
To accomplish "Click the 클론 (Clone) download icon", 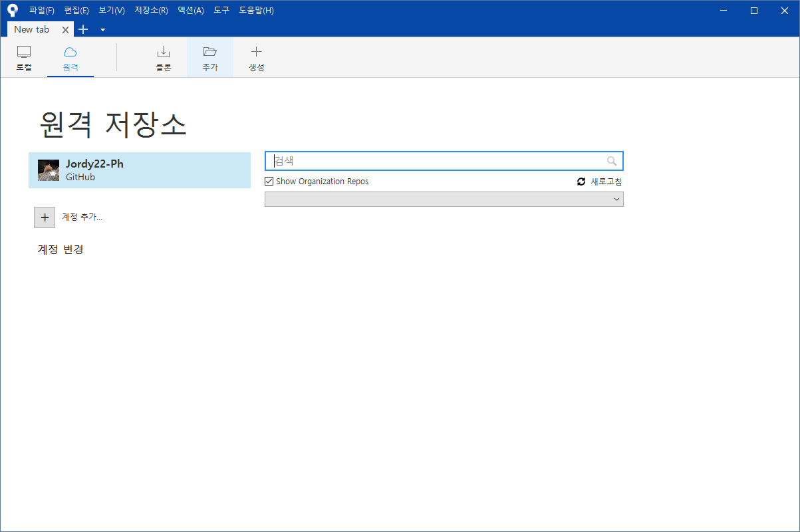I will tap(164, 52).
